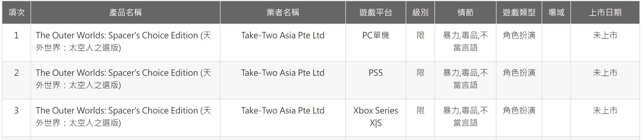Open The Outer Worlds product name in row 1
The height and width of the screenshot is (140, 644).
(124, 41)
